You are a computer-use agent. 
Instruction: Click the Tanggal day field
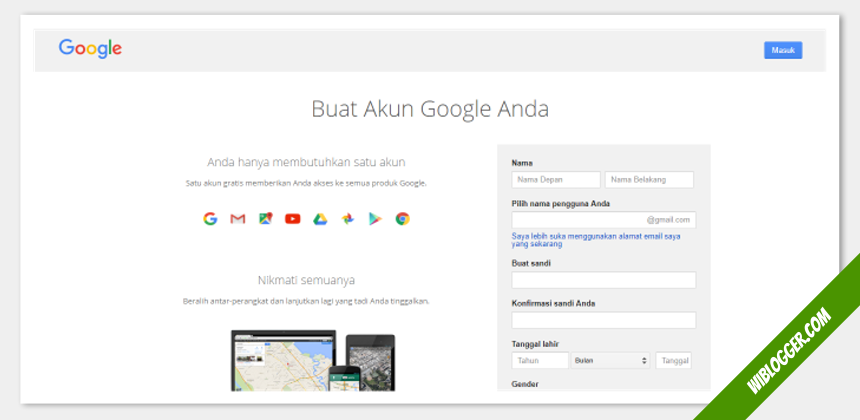coord(674,361)
